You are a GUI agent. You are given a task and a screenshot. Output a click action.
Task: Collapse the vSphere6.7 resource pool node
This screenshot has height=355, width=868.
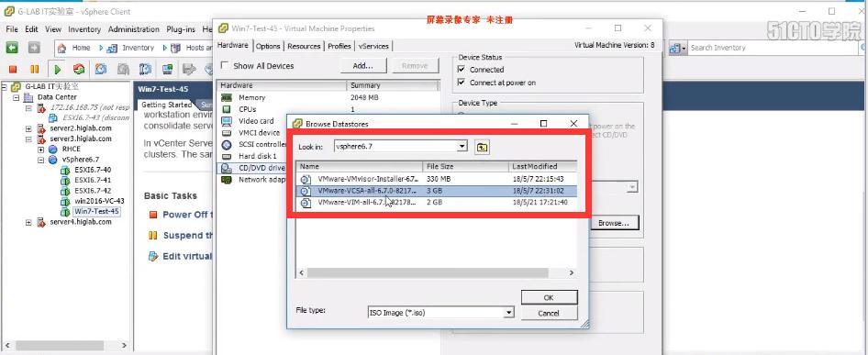coord(40,160)
